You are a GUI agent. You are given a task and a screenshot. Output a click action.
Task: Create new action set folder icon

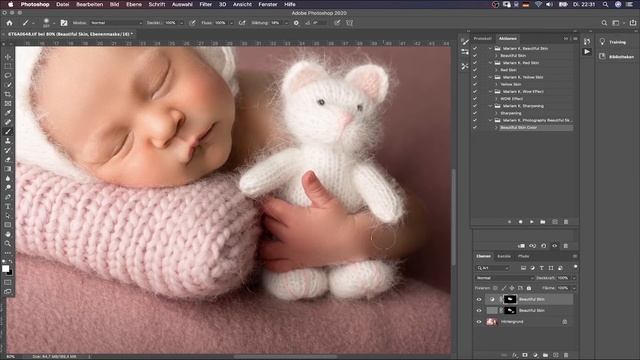coord(543,222)
